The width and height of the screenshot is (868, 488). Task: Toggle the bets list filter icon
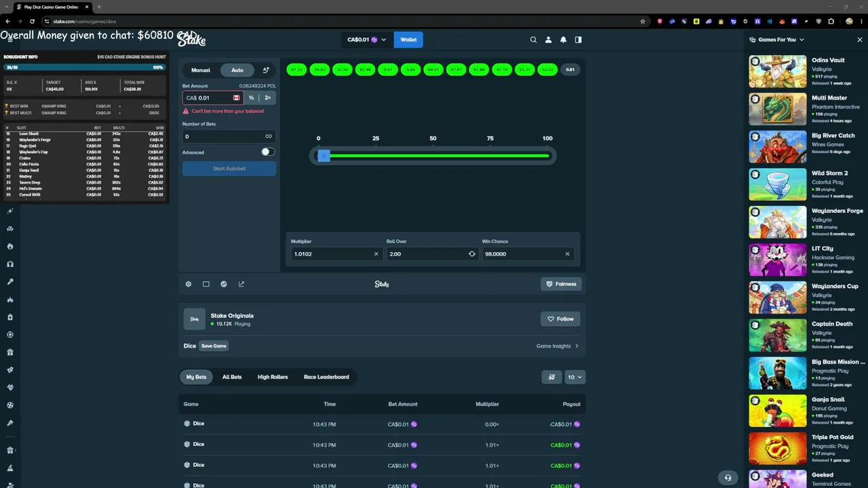pos(552,377)
